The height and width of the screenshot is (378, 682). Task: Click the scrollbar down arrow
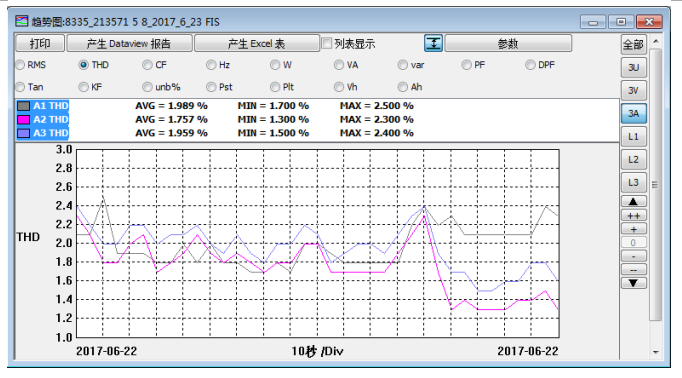coord(656,352)
